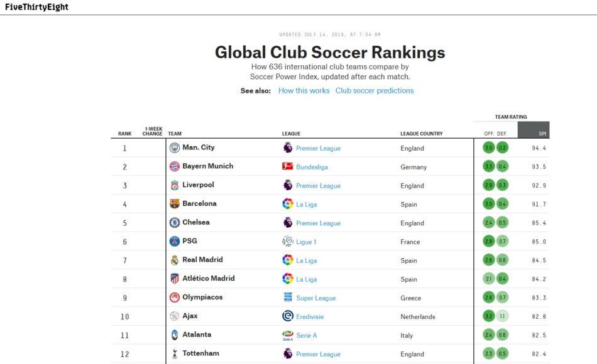This screenshot has height=364, width=597.
Task: Click the Bayern Munich club crest icon
Action: 174,167
